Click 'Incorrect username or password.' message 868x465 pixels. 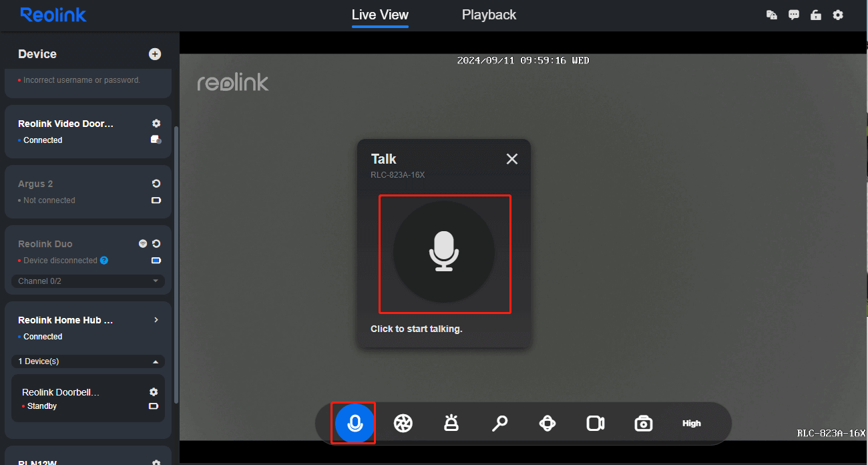point(81,80)
